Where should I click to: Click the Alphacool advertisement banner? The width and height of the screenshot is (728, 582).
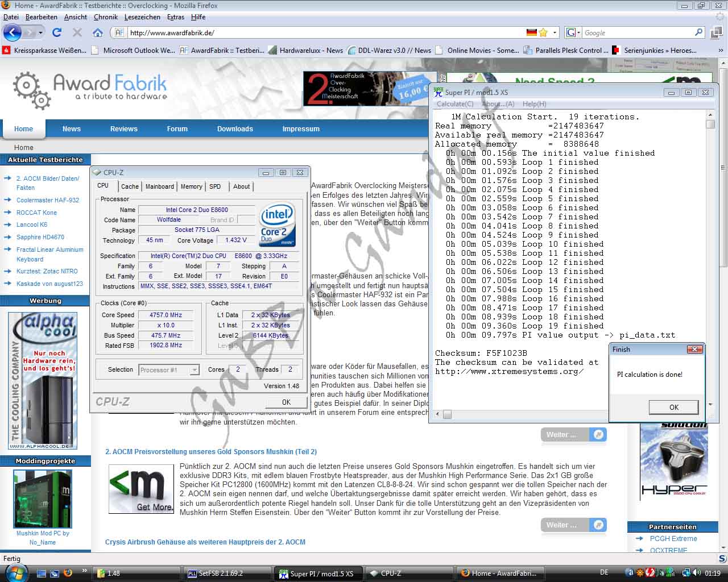point(43,380)
